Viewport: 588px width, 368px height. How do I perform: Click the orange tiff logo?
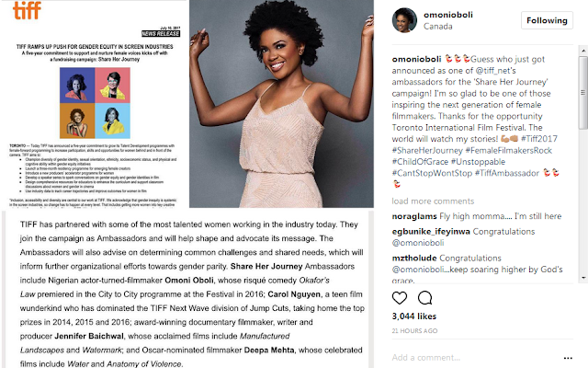tap(27, 10)
